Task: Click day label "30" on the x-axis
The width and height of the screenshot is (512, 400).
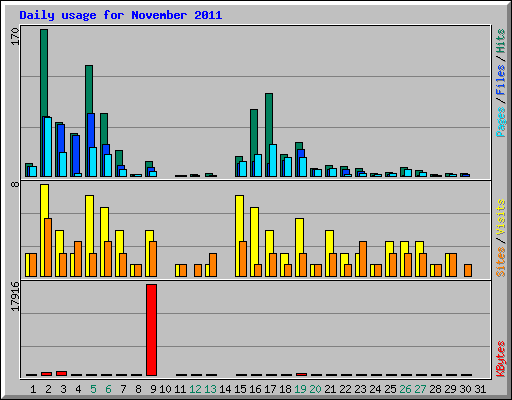Action: coord(465,389)
